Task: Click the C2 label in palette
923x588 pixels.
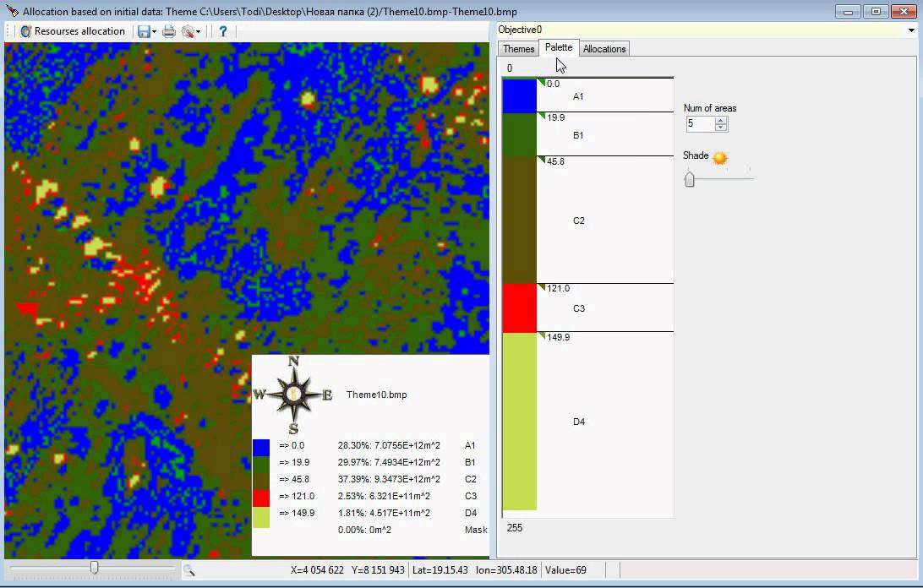Action: click(579, 220)
